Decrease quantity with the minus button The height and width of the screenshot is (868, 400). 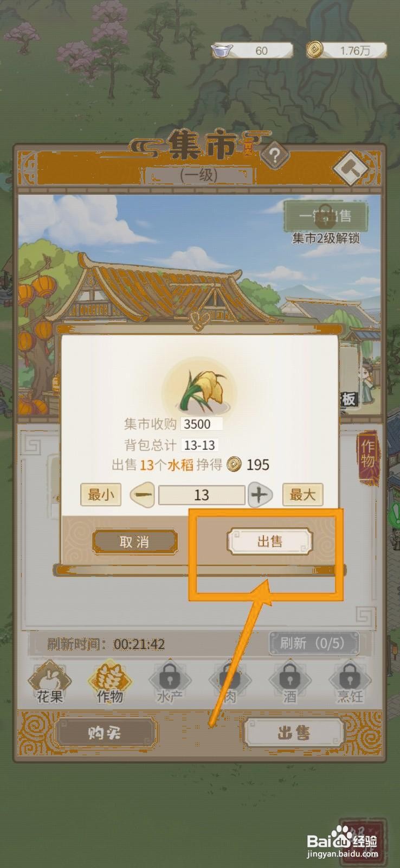[143, 495]
